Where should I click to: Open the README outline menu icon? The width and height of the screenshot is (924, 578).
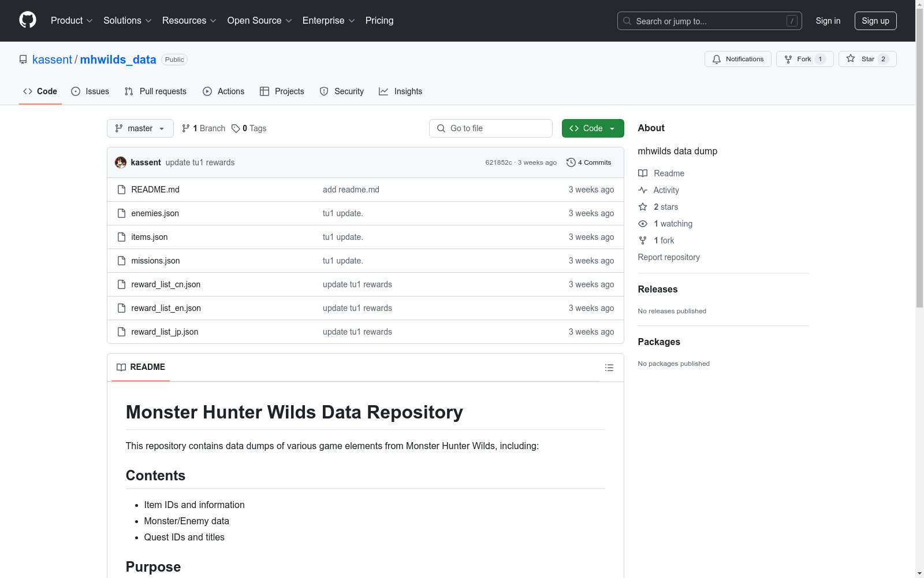click(609, 368)
